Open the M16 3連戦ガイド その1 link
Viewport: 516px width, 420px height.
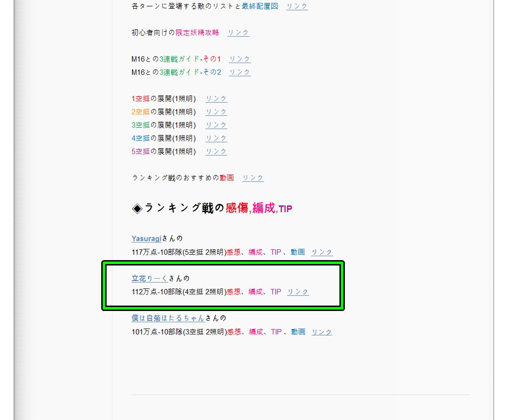point(240,59)
